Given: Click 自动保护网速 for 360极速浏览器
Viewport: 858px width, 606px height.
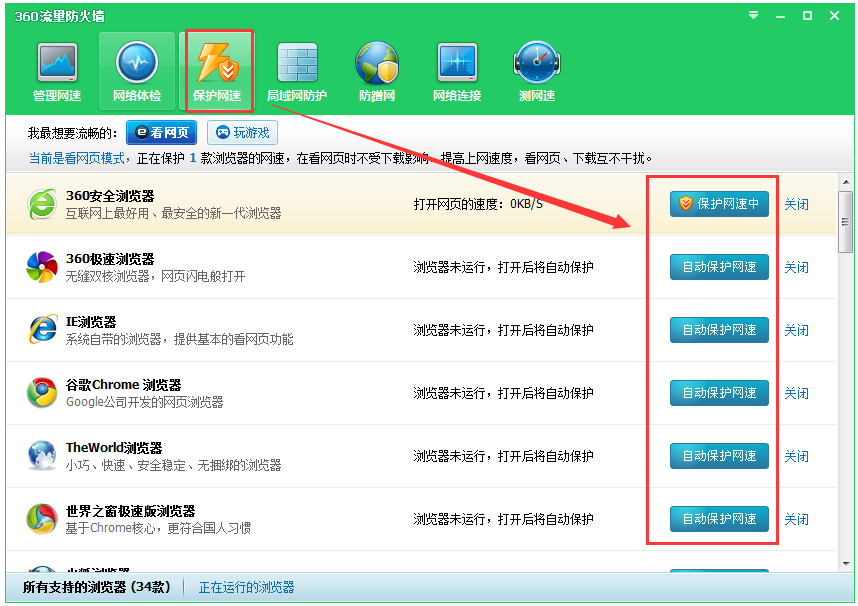Looking at the screenshot, I should click(x=719, y=267).
